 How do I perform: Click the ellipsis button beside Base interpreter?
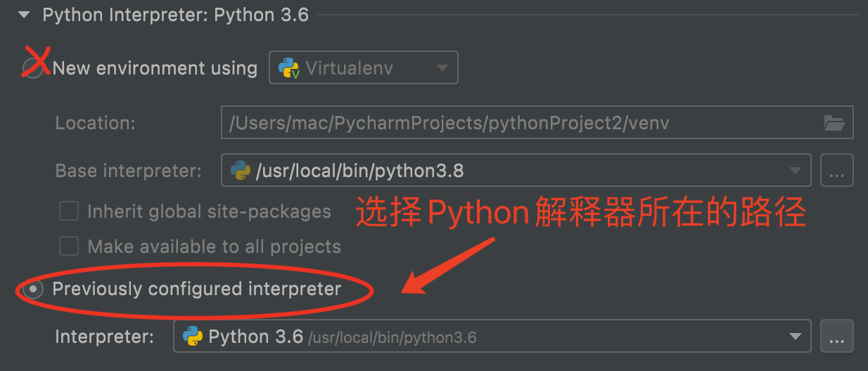pyautogui.click(x=836, y=171)
